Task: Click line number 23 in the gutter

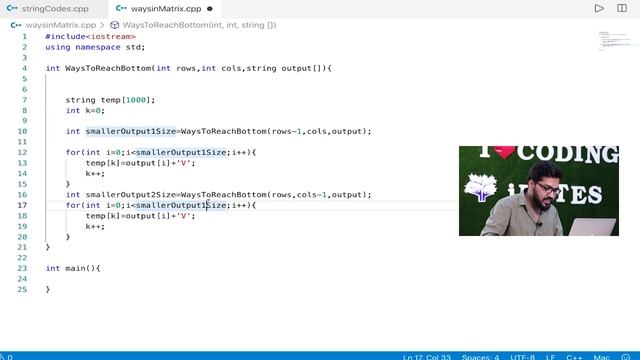Action: tap(22, 268)
